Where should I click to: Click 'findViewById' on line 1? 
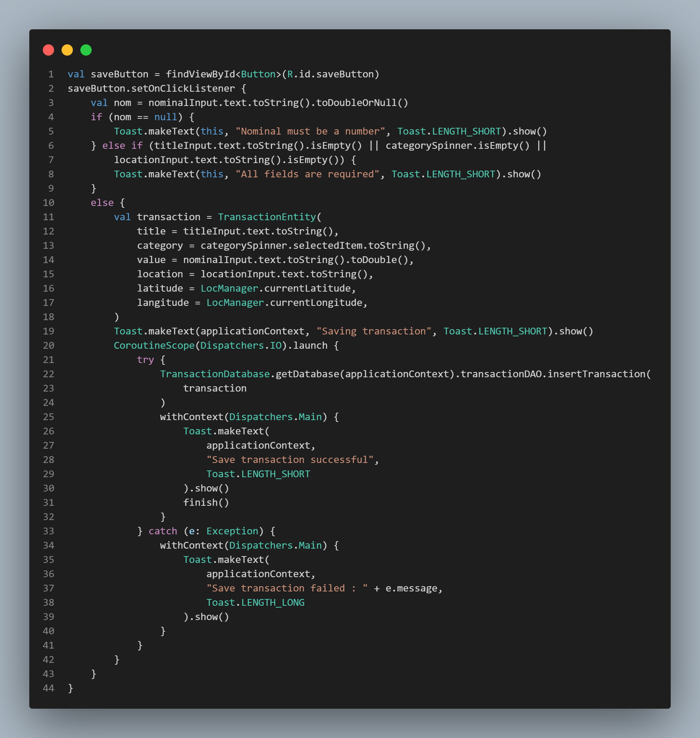point(201,74)
